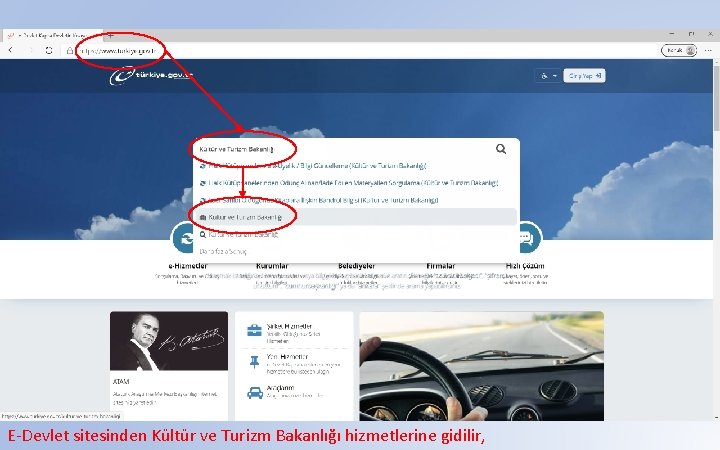The image size is (720, 450).
Task: Click the e-Hizmetler label
Action: pos(187,266)
